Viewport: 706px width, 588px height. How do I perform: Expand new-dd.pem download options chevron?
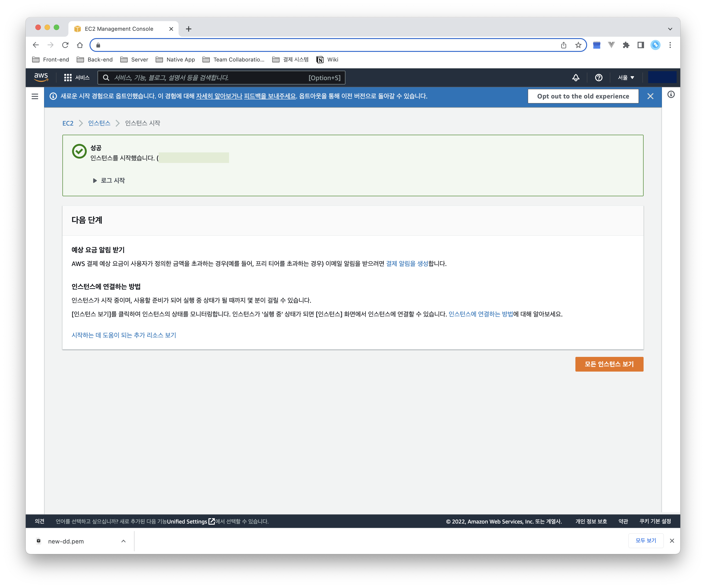click(x=123, y=541)
